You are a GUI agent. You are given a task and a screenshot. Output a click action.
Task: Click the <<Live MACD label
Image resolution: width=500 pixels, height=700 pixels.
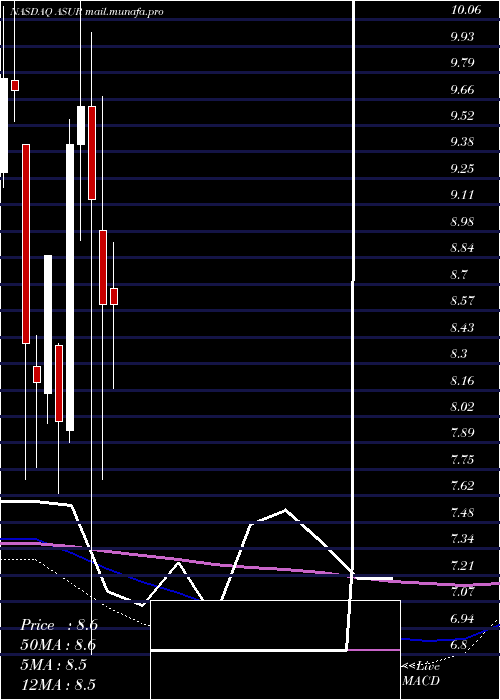(x=421, y=673)
